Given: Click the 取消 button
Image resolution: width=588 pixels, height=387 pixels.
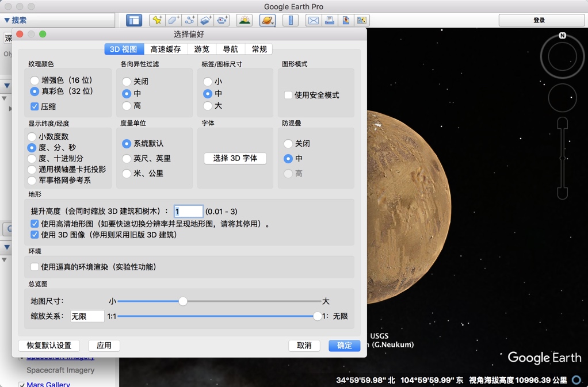Looking at the screenshot, I should (304, 346).
